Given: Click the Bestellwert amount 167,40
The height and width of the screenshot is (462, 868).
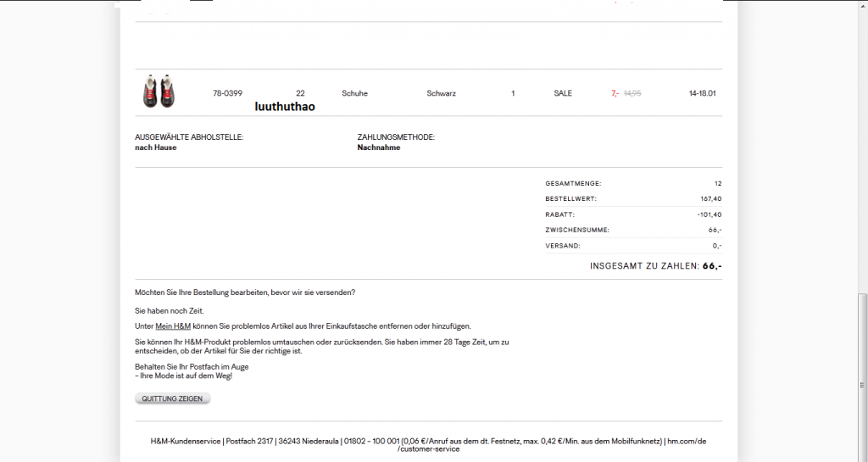Looking at the screenshot, I should coord(710,198).
